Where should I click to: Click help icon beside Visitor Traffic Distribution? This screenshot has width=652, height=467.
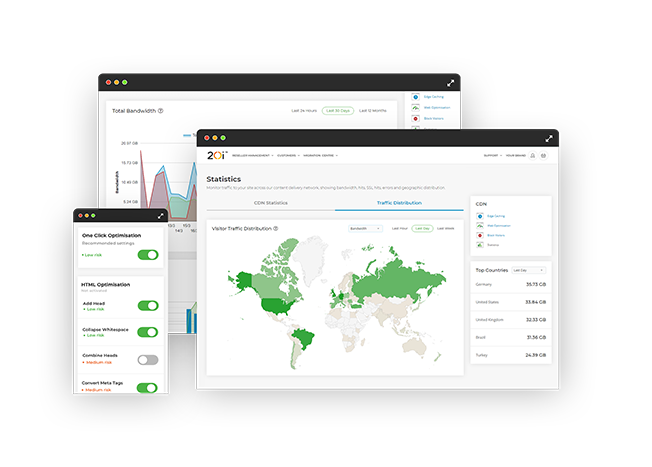pos(276,228)
